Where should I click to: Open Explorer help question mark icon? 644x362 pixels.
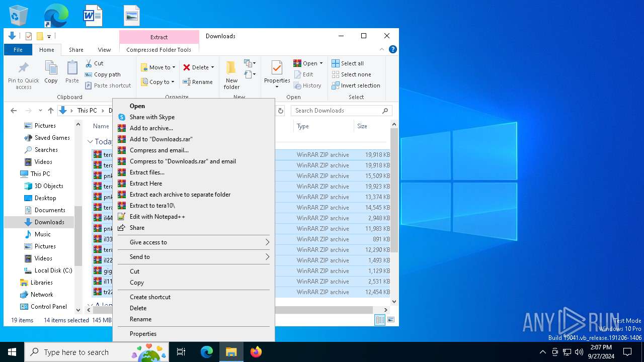tap(393, 49)
